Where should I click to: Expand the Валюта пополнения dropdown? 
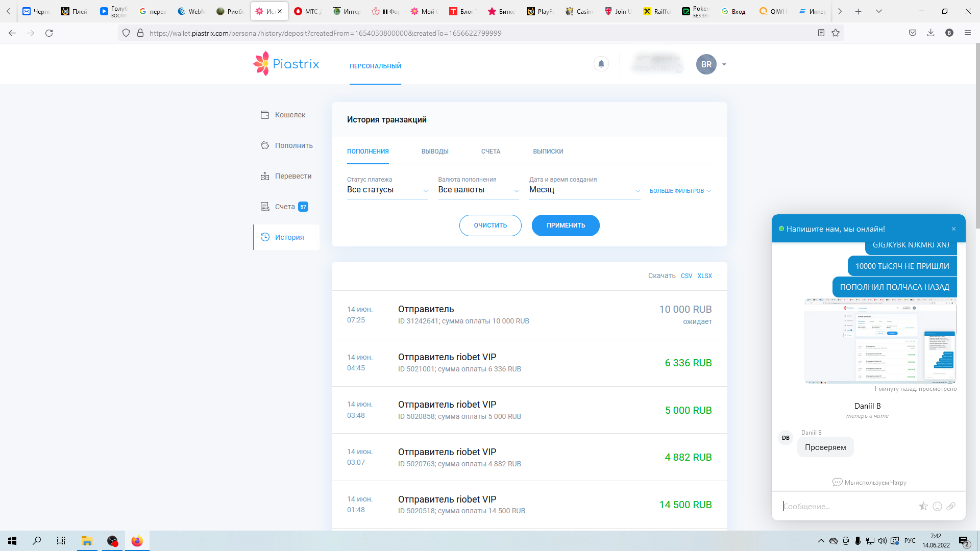[x=478, y=190]
